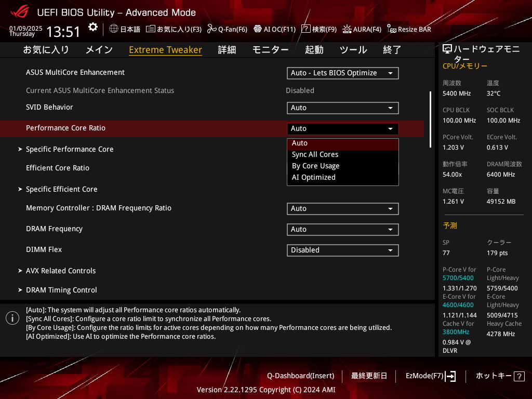The image size is (532, 399).
Task: Select By Core Usage option
Action: pos(315,166)
